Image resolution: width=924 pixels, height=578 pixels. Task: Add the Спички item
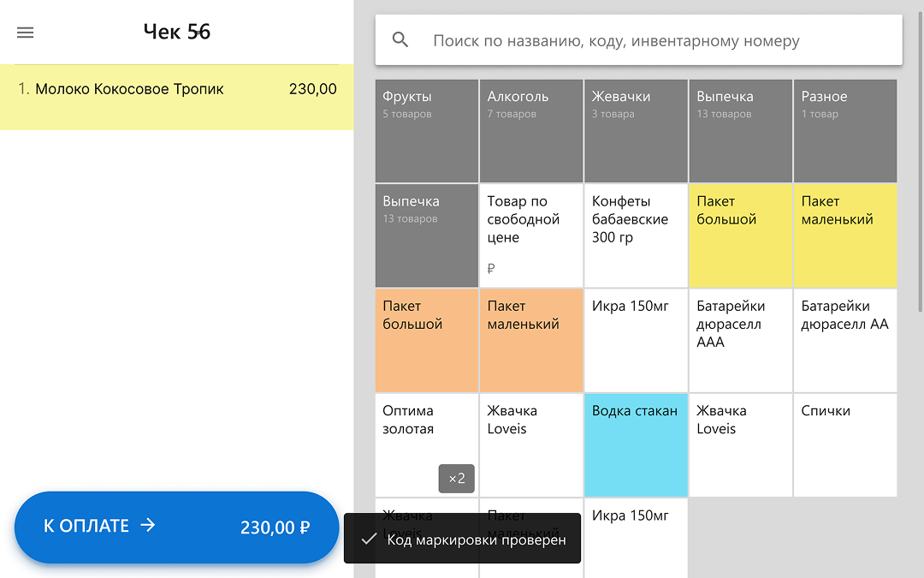tap(845, 445)
